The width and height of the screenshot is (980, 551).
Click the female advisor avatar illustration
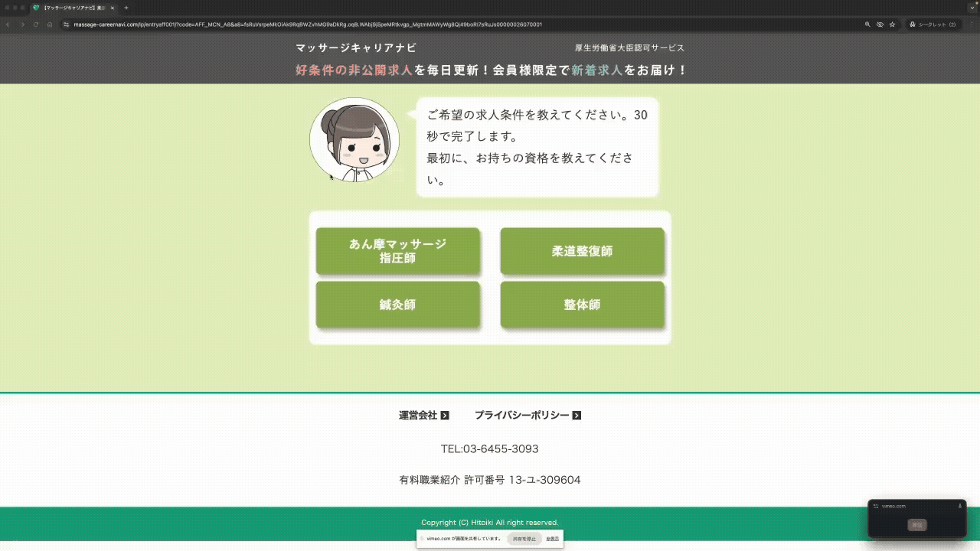(x=354, y=140)
